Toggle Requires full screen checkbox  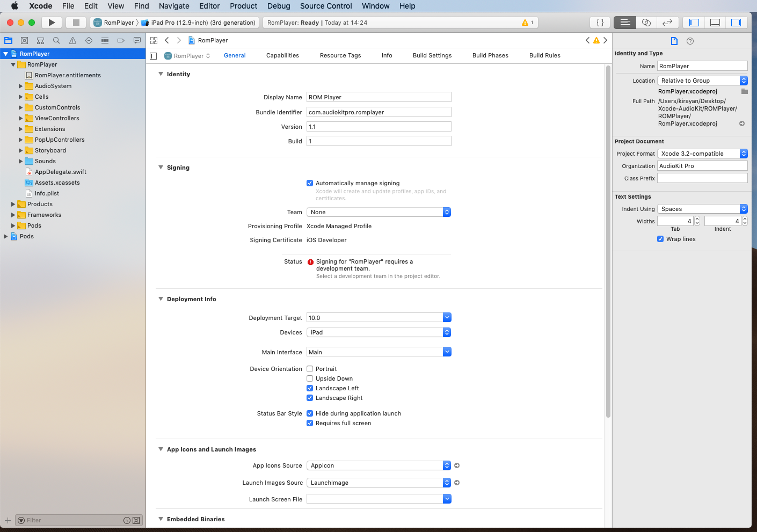(310, 423)
